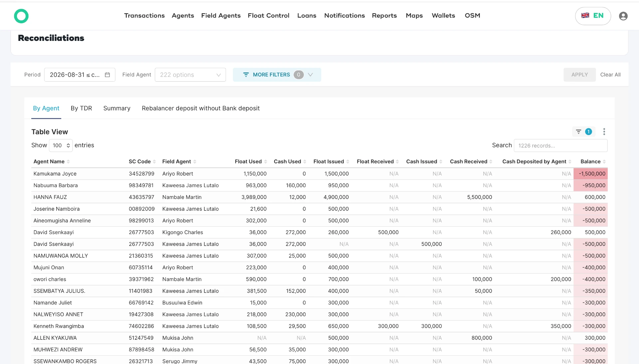Sort by Cash Received column arrows

click(x=491, y=162)
